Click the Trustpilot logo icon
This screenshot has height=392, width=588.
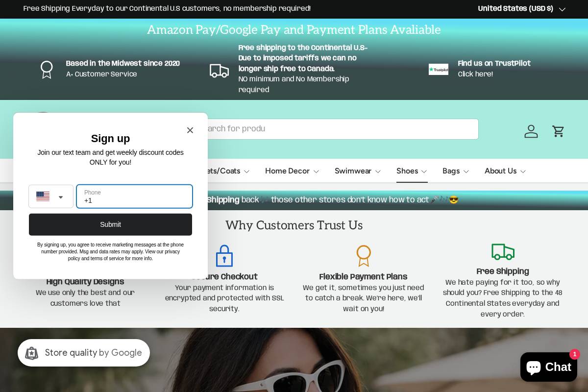pos(439,69)
